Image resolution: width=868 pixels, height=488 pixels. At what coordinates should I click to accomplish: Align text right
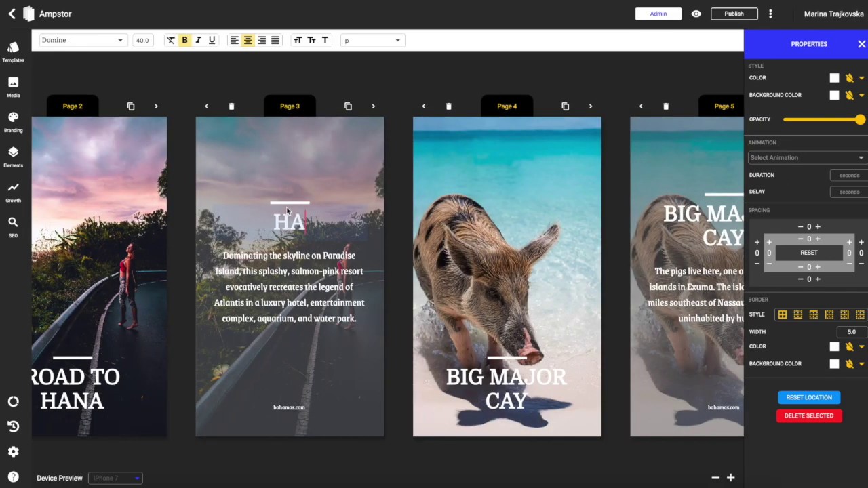click(261, 40)
